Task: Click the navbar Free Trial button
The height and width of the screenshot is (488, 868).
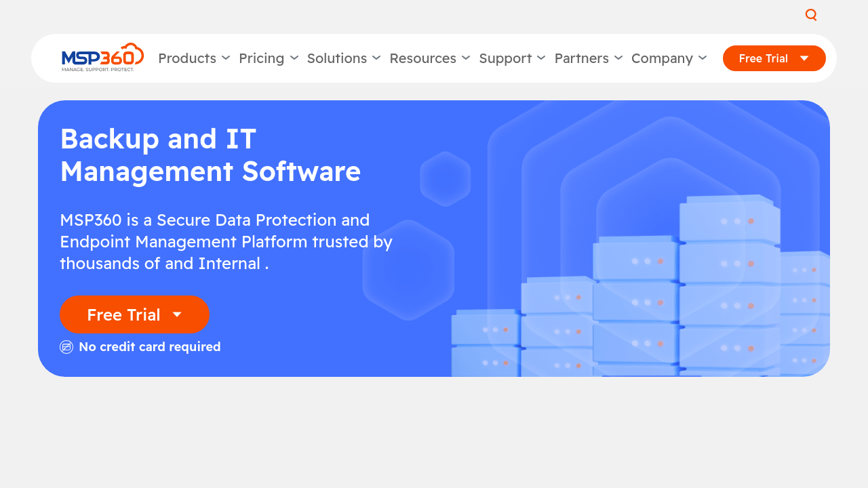Action: point(774,58)
